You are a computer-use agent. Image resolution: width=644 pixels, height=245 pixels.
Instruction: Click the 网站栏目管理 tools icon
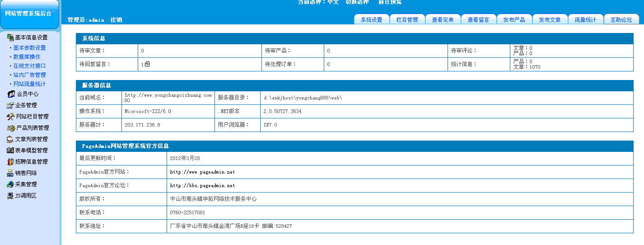click(x=11, y=117)
